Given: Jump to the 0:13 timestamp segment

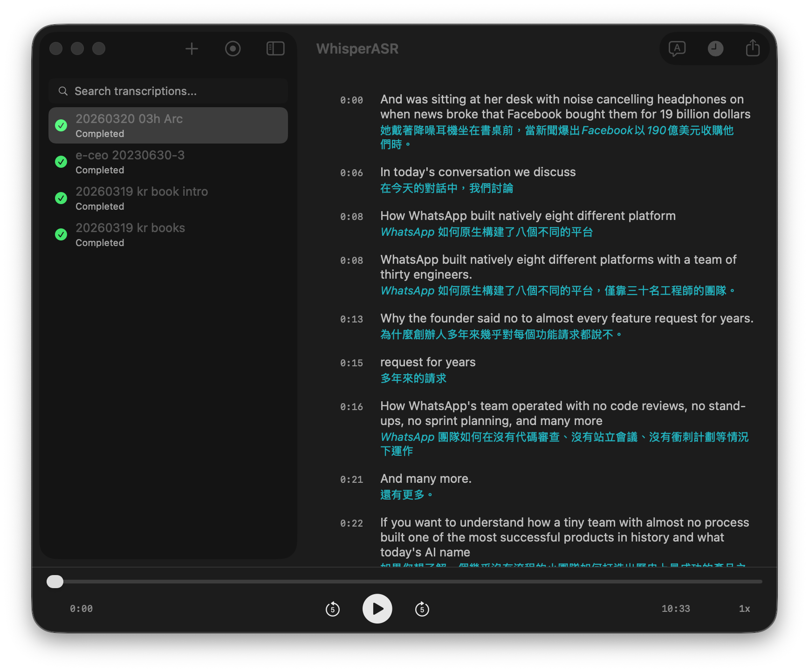Looking at the screenshot, I should pyautogui.click(x=351, y=319).
